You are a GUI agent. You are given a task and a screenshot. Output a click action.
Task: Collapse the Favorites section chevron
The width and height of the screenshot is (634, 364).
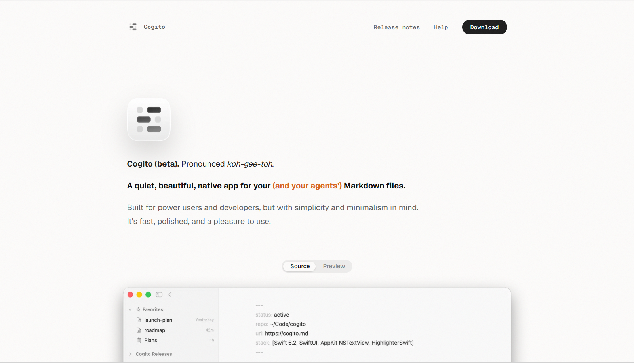pyautogui.click(x=130, y=310)
